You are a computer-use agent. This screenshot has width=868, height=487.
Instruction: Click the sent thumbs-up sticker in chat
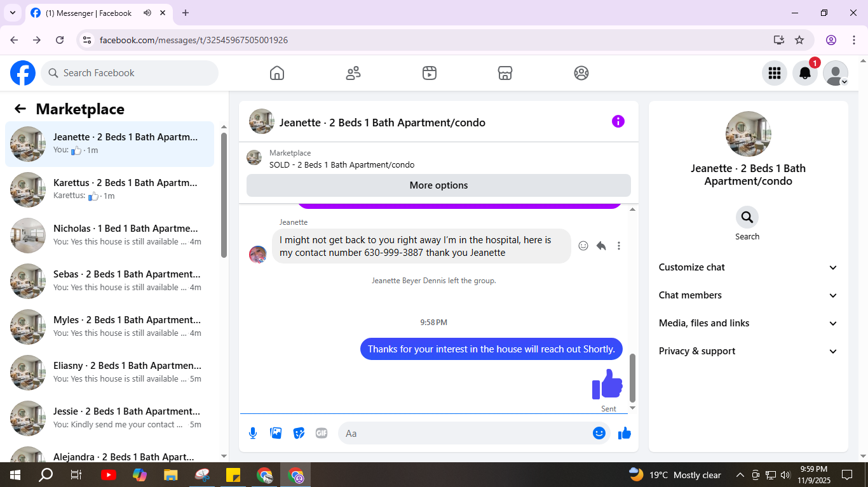[607, 384]
